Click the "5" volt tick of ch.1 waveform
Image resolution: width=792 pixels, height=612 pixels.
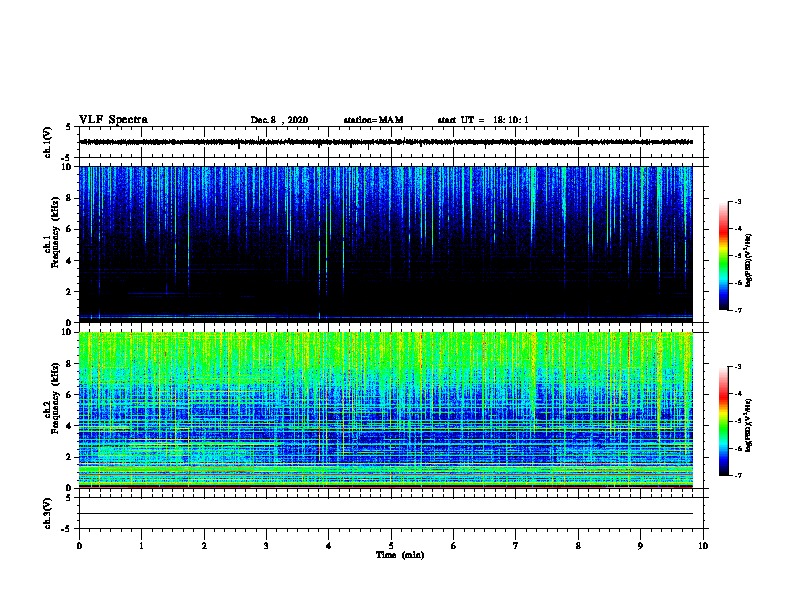click(x=69, y=127)
